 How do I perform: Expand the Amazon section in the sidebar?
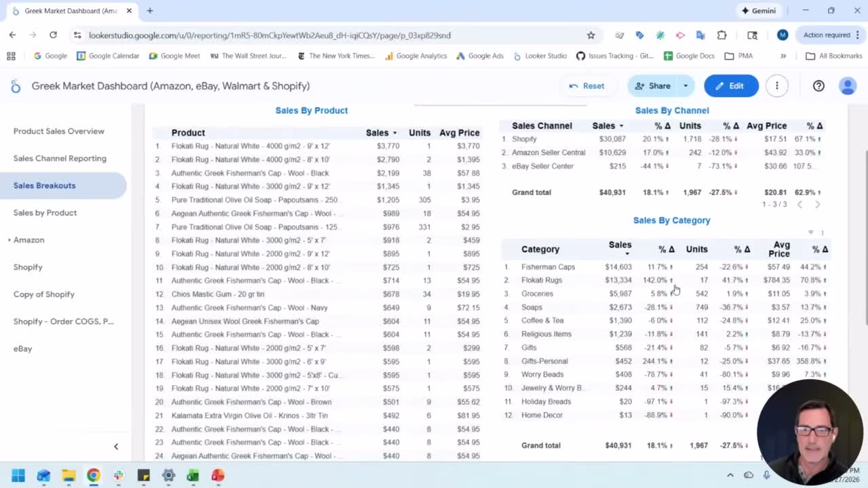(9, 239)
